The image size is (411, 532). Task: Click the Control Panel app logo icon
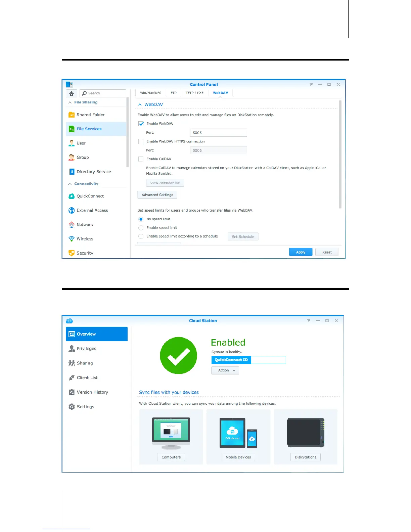[69, 85]
